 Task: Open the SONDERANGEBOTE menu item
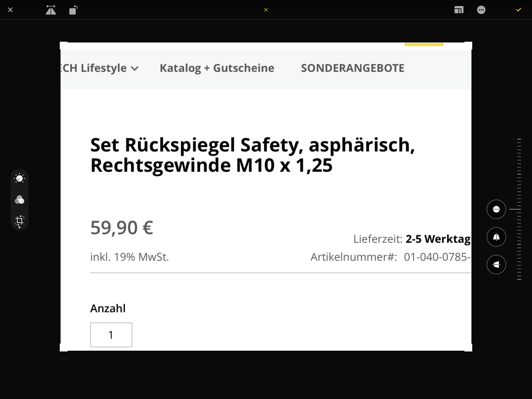pos(353,68)
